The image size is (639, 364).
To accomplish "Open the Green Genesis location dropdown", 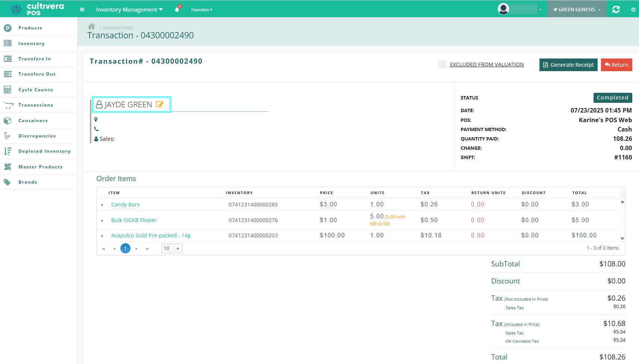I will point(577,10).
